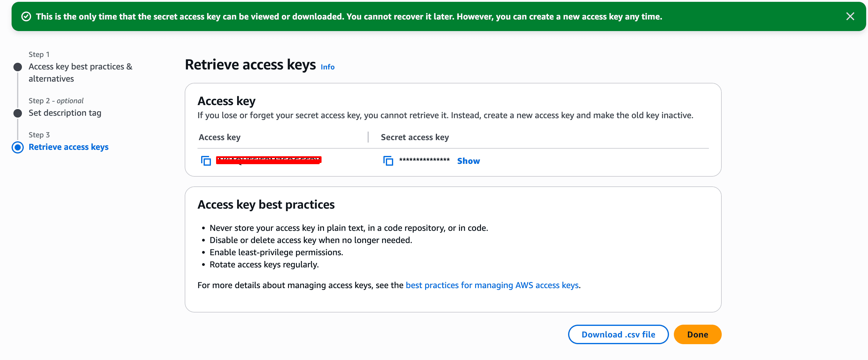Click the Step 2 circle marker
The height and width of the screenshot is (360, 868).
18,113
